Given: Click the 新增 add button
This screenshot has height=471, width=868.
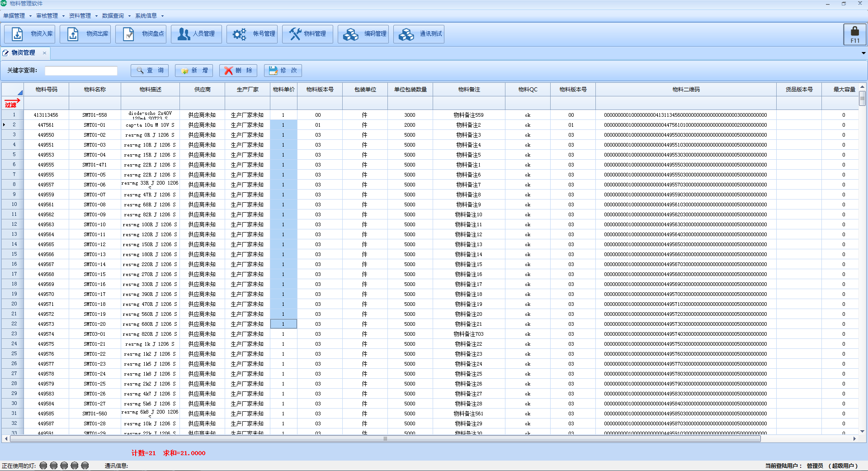Looking at the screenshot, I should tap(194, 71).
